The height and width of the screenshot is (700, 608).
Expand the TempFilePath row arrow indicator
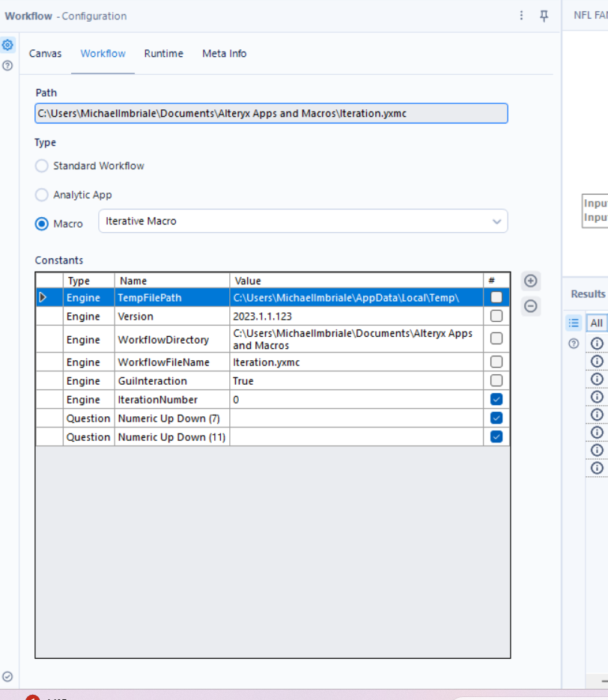point(43,297)
